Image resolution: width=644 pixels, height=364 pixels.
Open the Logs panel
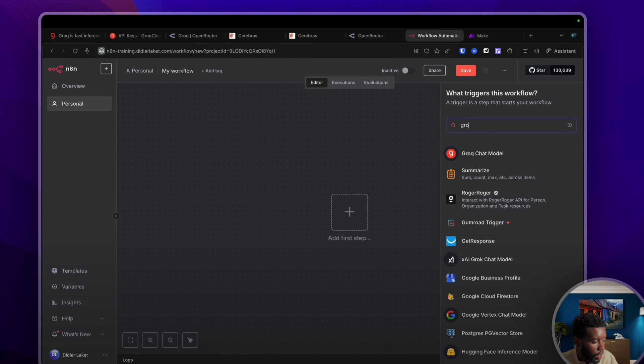click(x=128, y=360)
